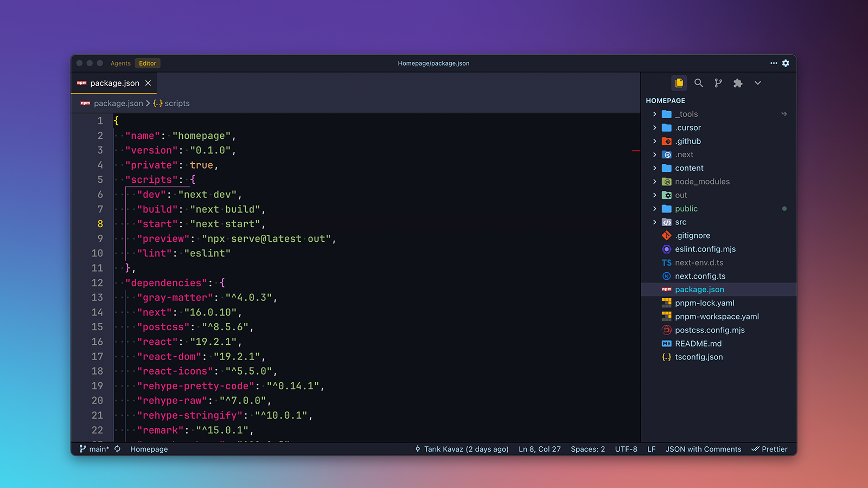868x488 pixels.
Task: Expand the src folder
Action: click(681, 222)
